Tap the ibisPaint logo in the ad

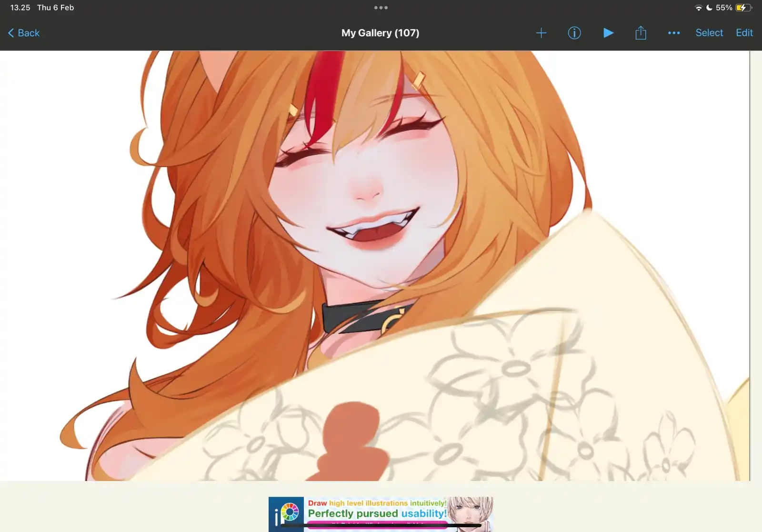coord(286,514)
